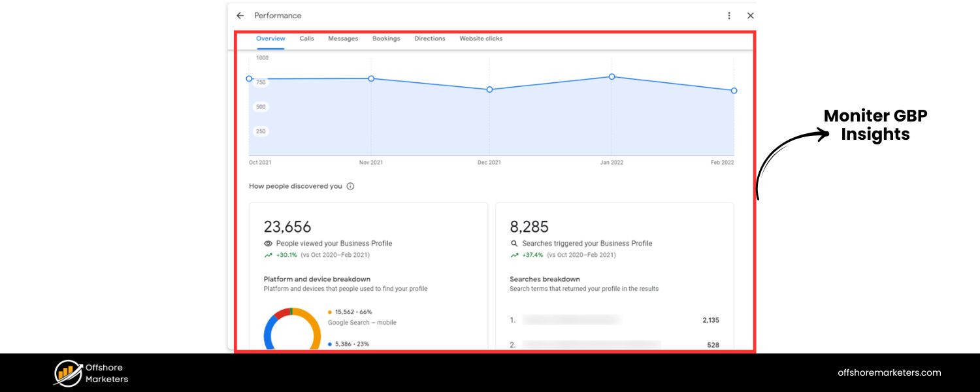This screenshot has width=980, height=392.
Task: Open the Website clicks tab
Action: click(x=480, y=39)
